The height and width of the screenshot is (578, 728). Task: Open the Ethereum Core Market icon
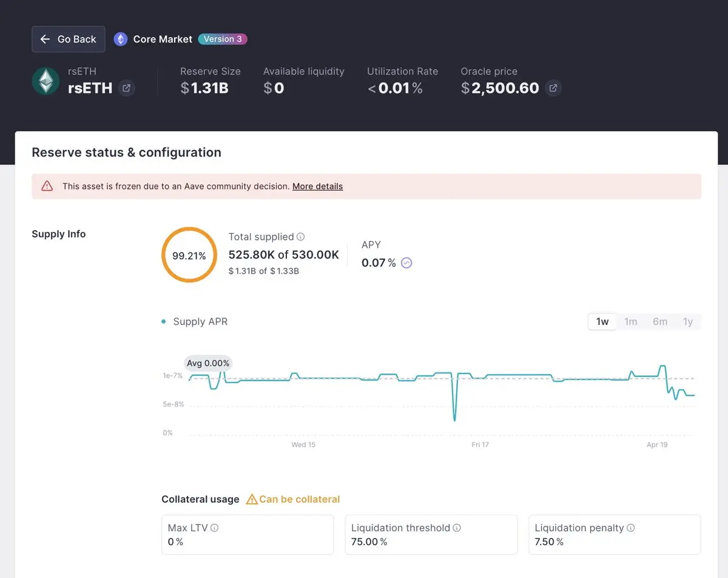pyautogui.click(x=121, y=39)
